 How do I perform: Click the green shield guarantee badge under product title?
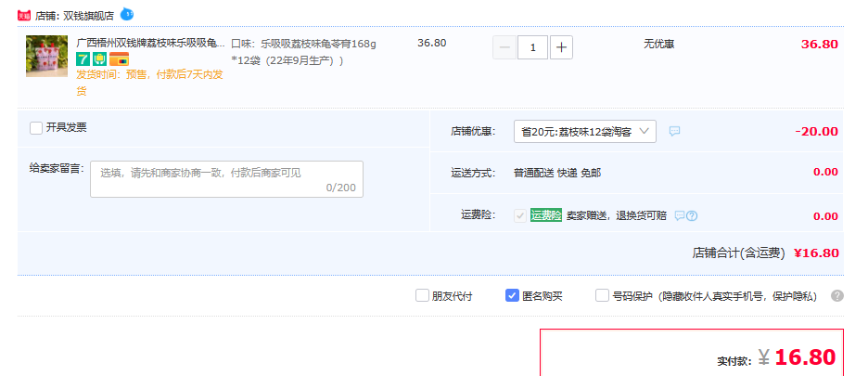pos(99,58)
